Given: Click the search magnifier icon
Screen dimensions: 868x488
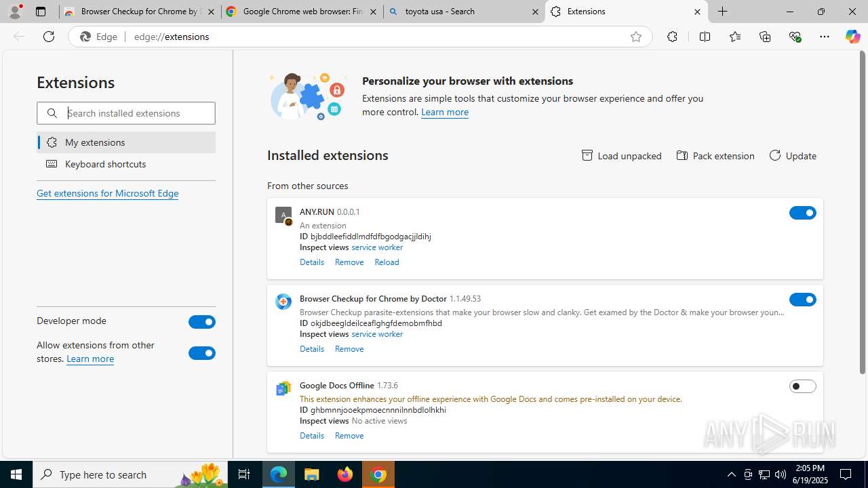Looking at the screenshot, I should coord(52,113).
